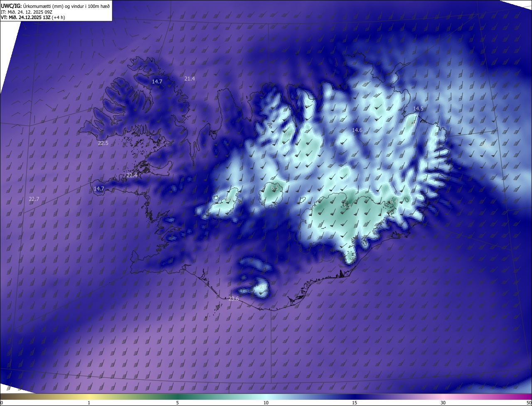This screenshot has width=532, height=406.
Task: Click the 23.6 value label on the south coast
Action: 234,299
